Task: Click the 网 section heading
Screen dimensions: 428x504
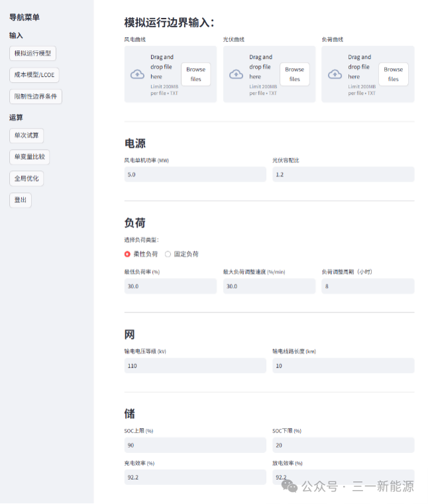Action: click(130, 335)
